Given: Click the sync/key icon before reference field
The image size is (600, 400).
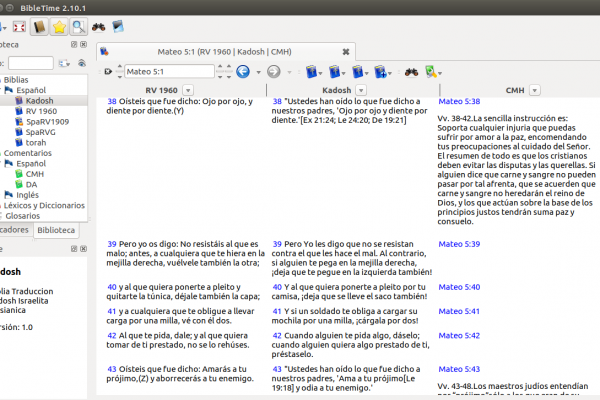Looking at the screenshot, I should 108,72.
